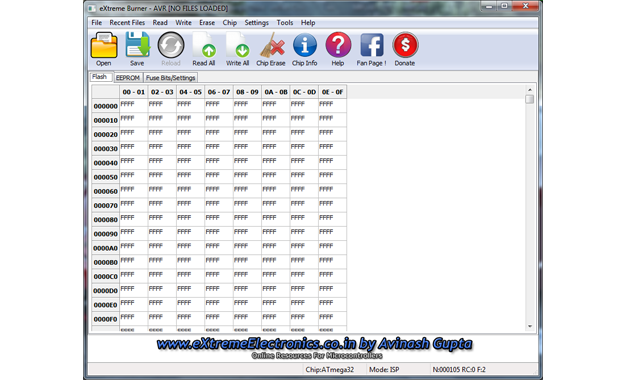Click the vertical scrollbar thumb
Screen dimensions: 626x380
(x=530, y=99)
